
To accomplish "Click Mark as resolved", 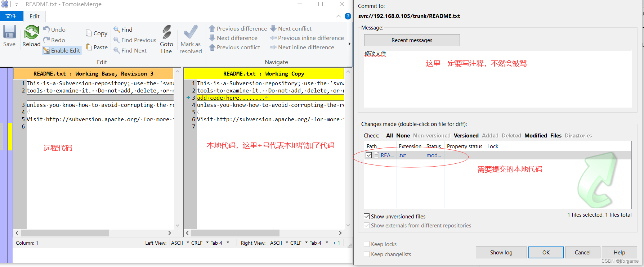I will coord(191,40).
